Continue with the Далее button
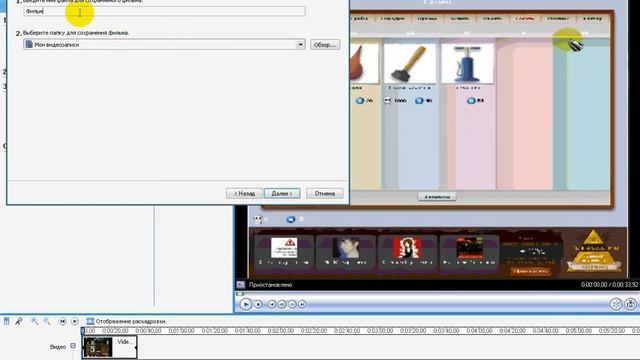Screen dimensions: 640x360 click(x=282, y=193)
